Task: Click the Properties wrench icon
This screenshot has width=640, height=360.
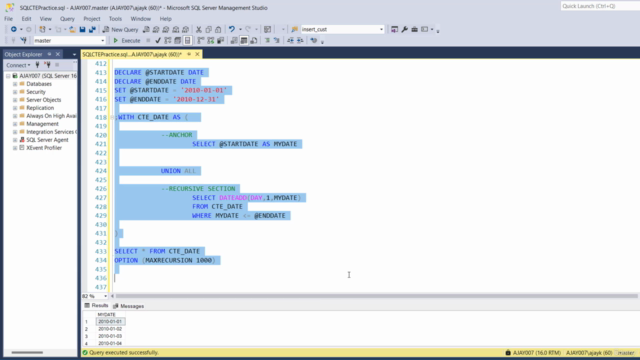Action: (x=404, y=29)
